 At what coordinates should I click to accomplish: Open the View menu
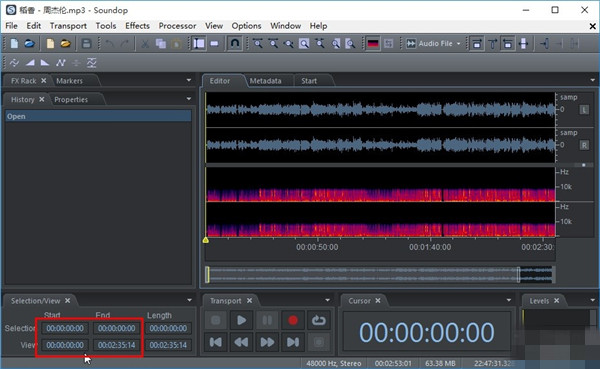[214, 26]
